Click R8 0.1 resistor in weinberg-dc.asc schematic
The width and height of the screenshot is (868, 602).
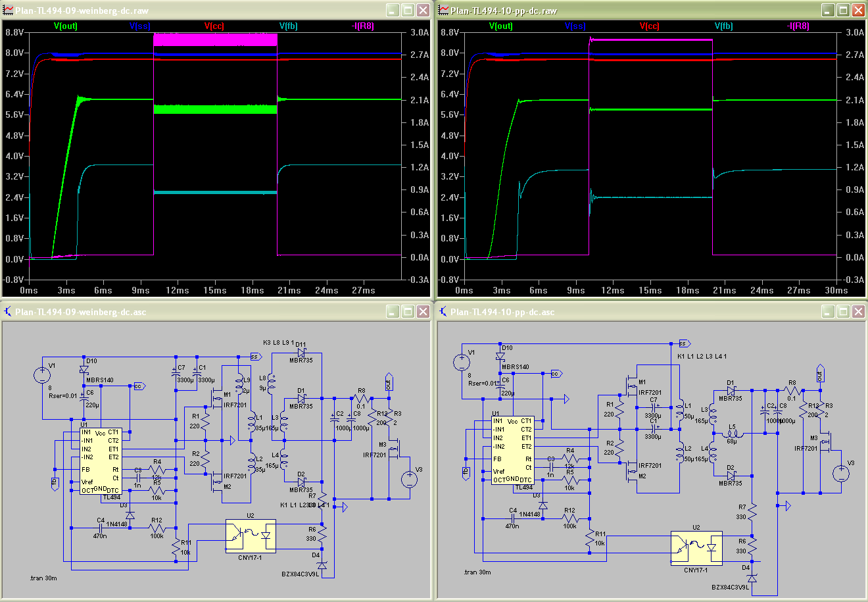pos(360,398)
